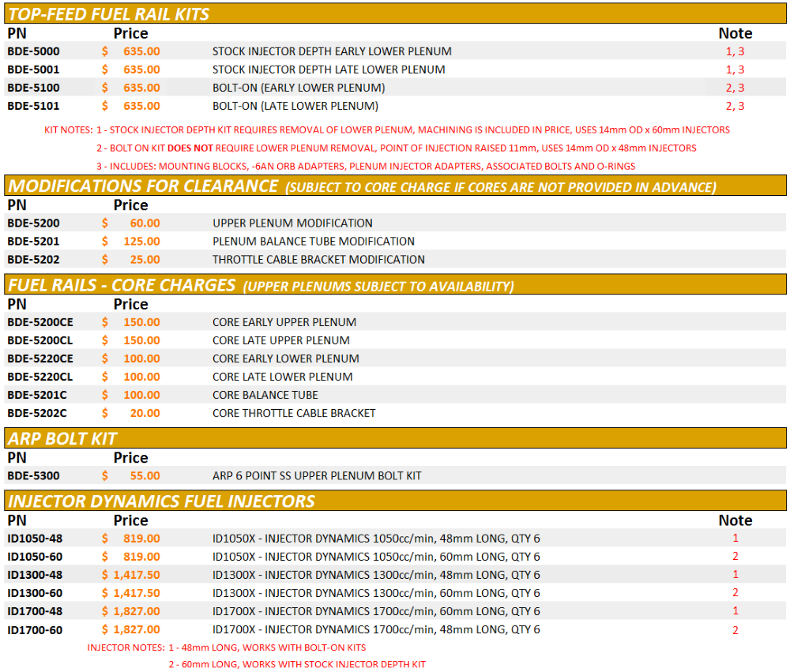The image size is (790, 672).
Task: Click note '1, 3' for BDE-5000
Action: (x=735, y=51)
